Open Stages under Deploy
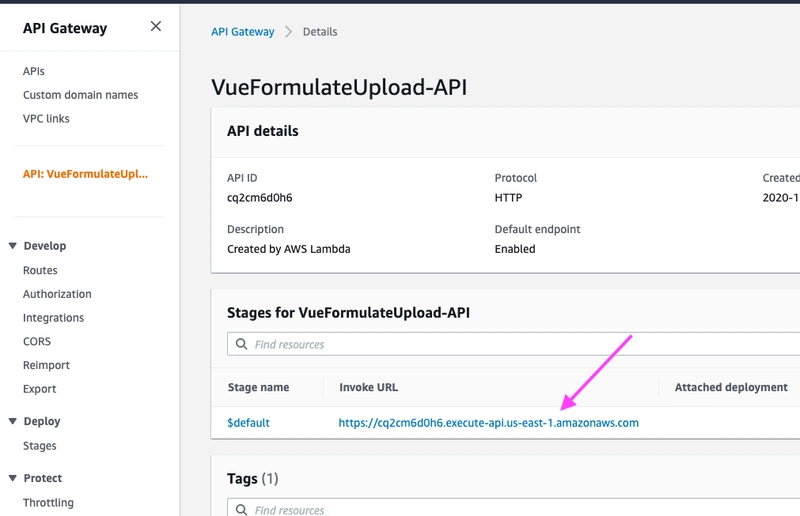 (x=40, y=446)
